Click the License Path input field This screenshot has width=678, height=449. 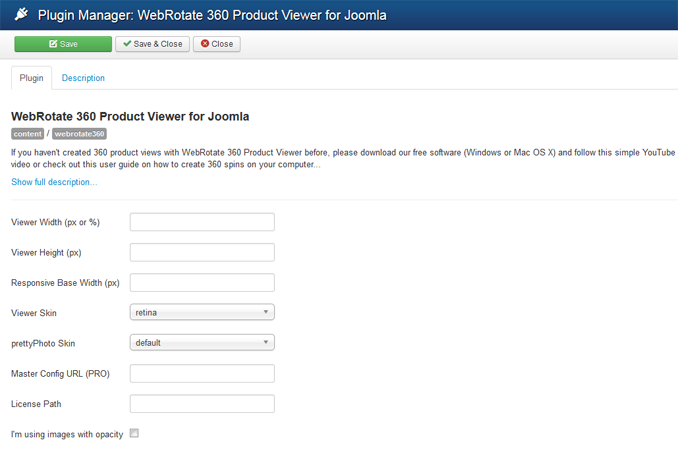tap(202, 404)
